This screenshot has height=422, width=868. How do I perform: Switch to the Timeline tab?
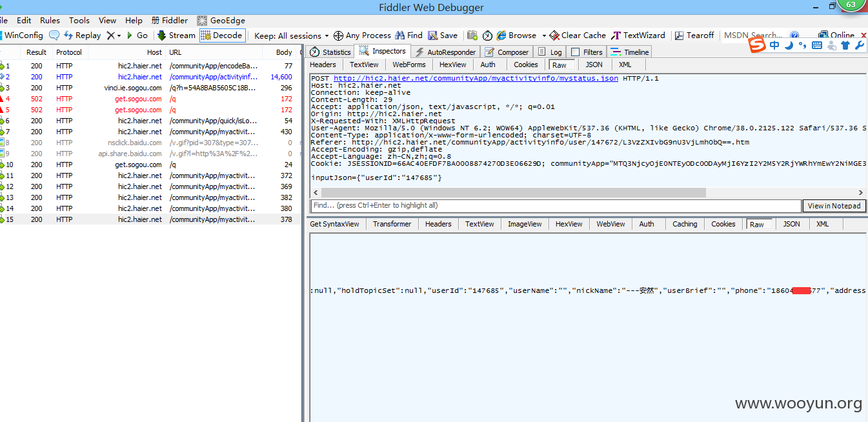(630, 52)
